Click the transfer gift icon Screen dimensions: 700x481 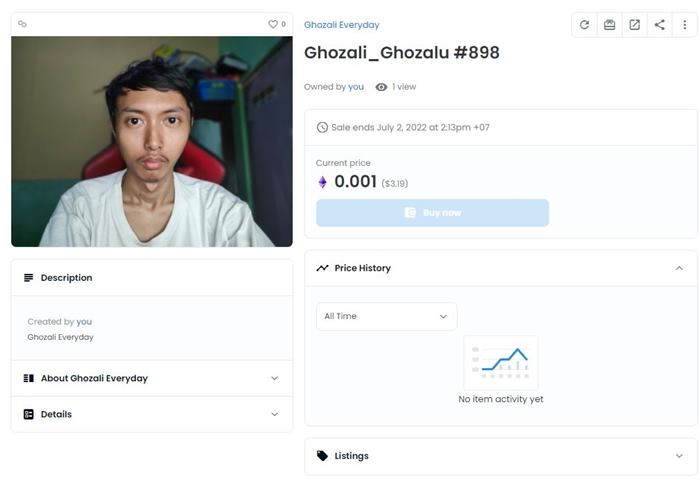click(609, 25)
